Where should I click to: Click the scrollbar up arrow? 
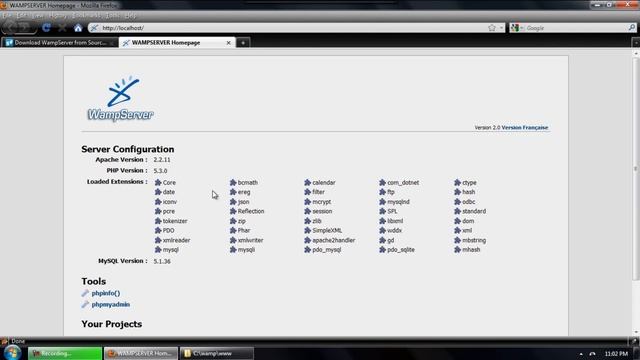(x=636, y=53)
